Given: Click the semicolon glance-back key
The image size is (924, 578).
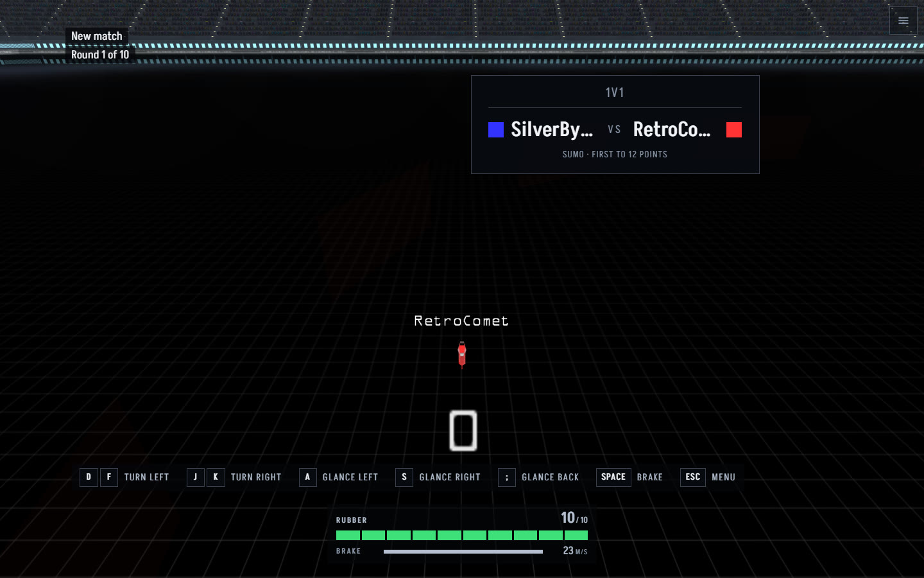Looking at the screenshot, I should pyautogui.click(x=507, y=477).
